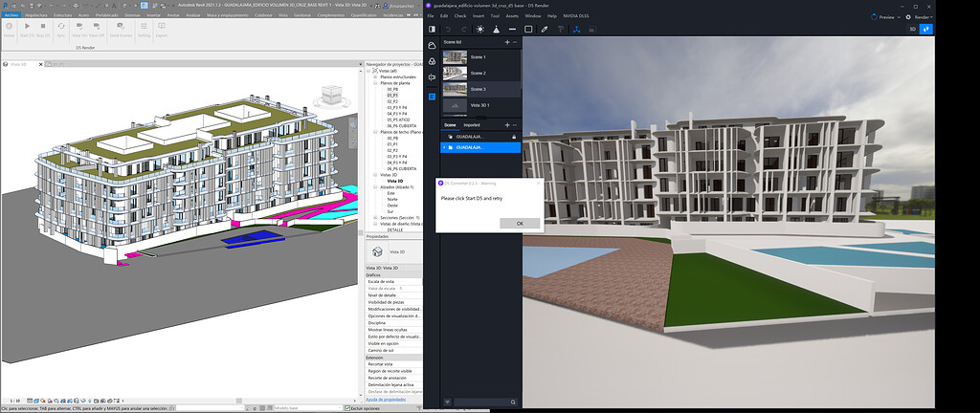Expand the highlighted GUADALAJA folder arrow
Image resolution: width=980 pixels, height=413 pixels.
(444, 148)
